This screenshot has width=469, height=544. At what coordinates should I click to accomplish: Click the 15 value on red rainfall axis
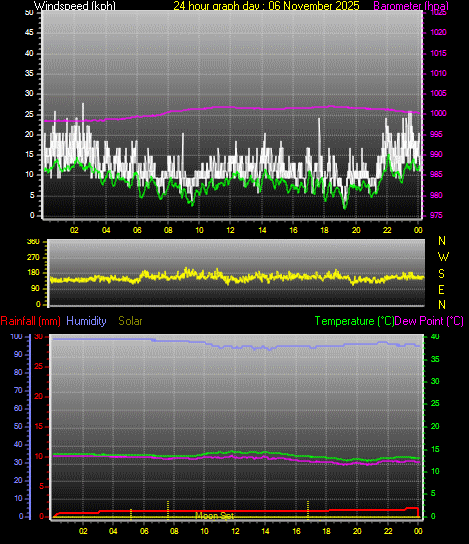pos(39,426)
